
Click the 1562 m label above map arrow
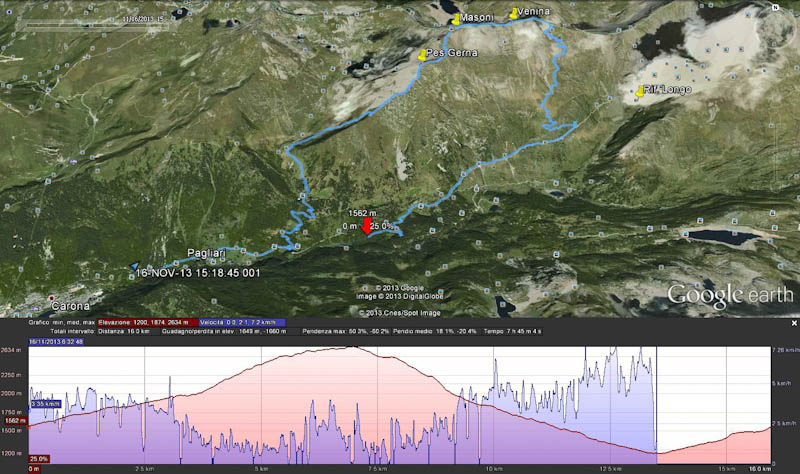(x=363, y=213)
